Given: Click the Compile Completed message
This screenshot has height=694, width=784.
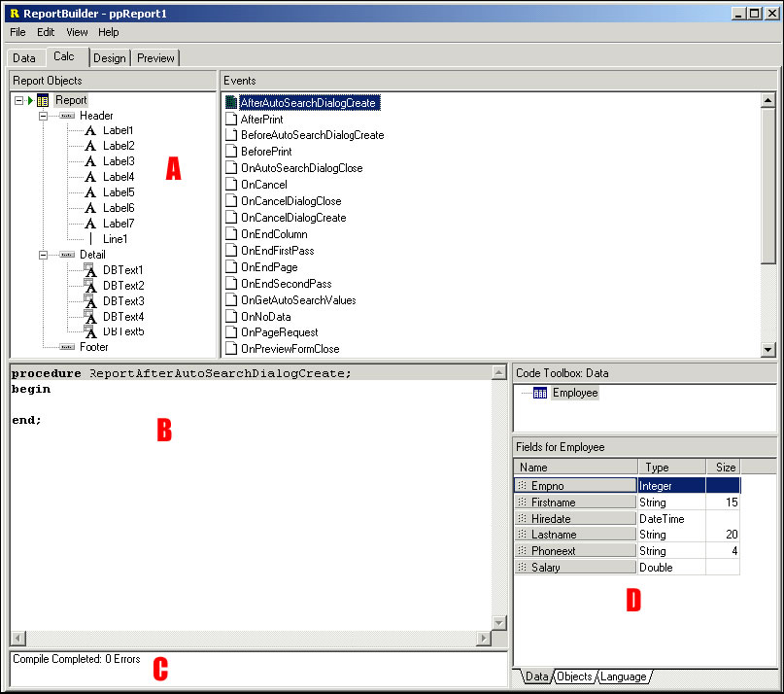Looking at the screenshot, I should (x=77, y=659).
